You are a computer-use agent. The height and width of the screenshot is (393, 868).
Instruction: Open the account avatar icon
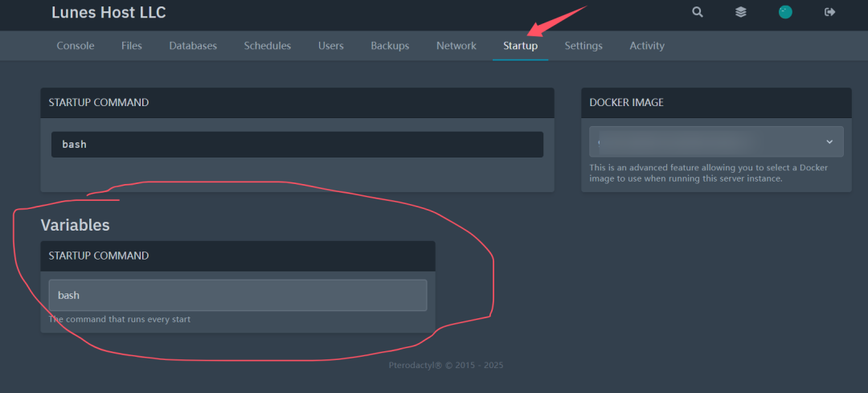pyautogui.click(x=785, y=12)
